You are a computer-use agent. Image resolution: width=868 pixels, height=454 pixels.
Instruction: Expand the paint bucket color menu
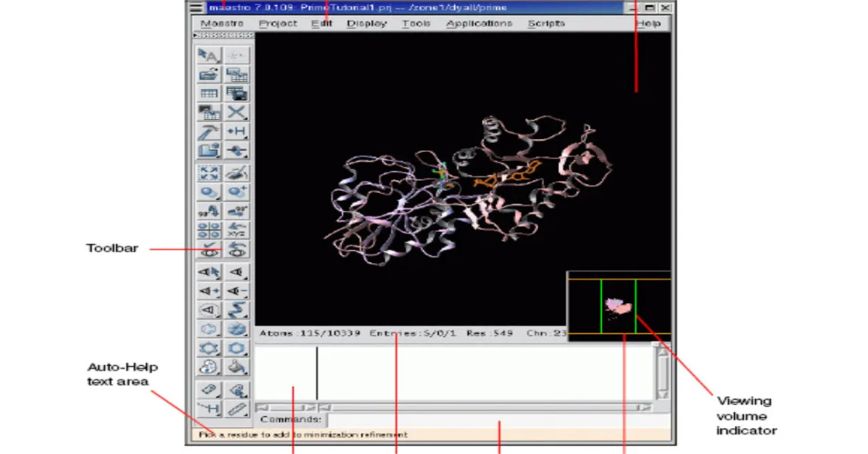pyautogui.click(x=237, y=367)
